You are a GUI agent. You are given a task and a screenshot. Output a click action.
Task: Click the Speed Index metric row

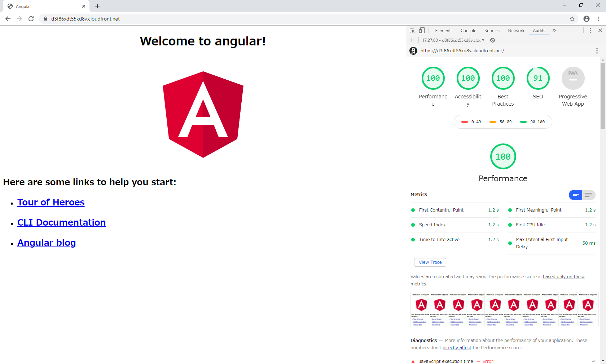[455, 225]
